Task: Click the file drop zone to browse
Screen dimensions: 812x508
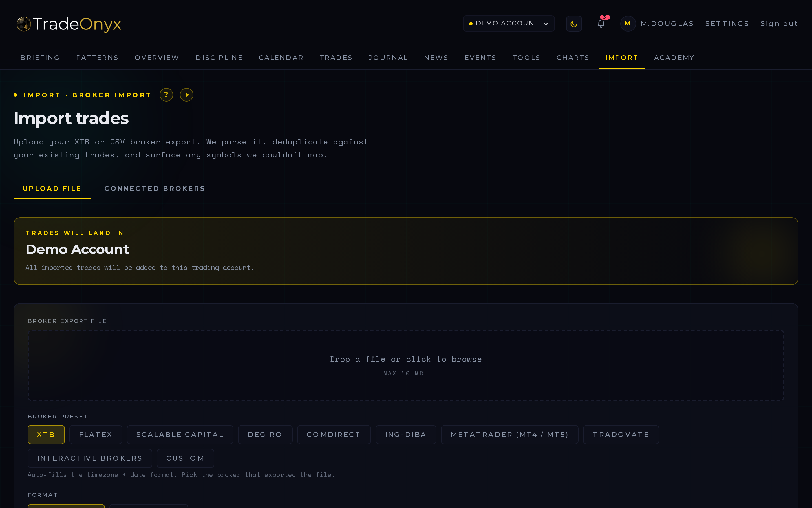Action: pyautogui.click(x=406, y=365)
